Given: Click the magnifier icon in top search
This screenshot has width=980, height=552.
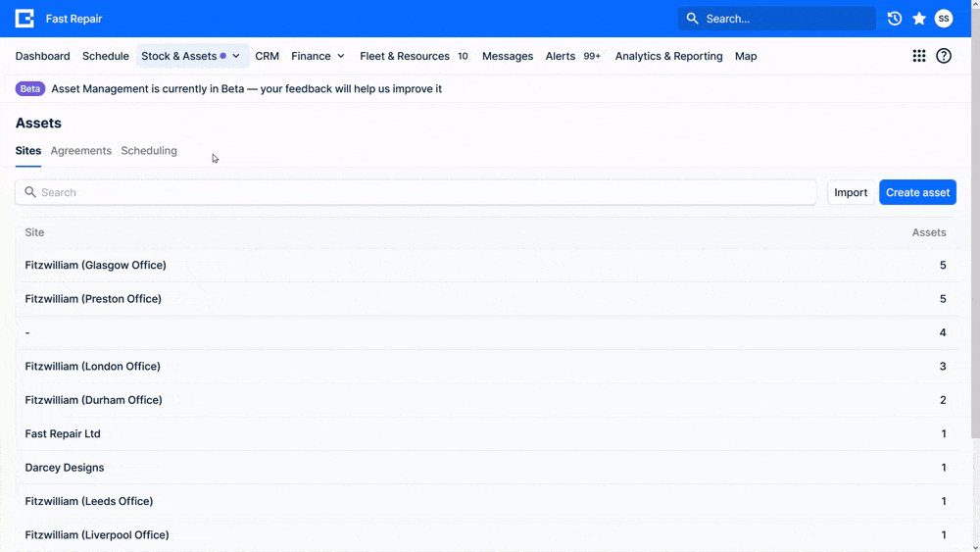Looking at the screenshot, I should click(x=692, y=19).
